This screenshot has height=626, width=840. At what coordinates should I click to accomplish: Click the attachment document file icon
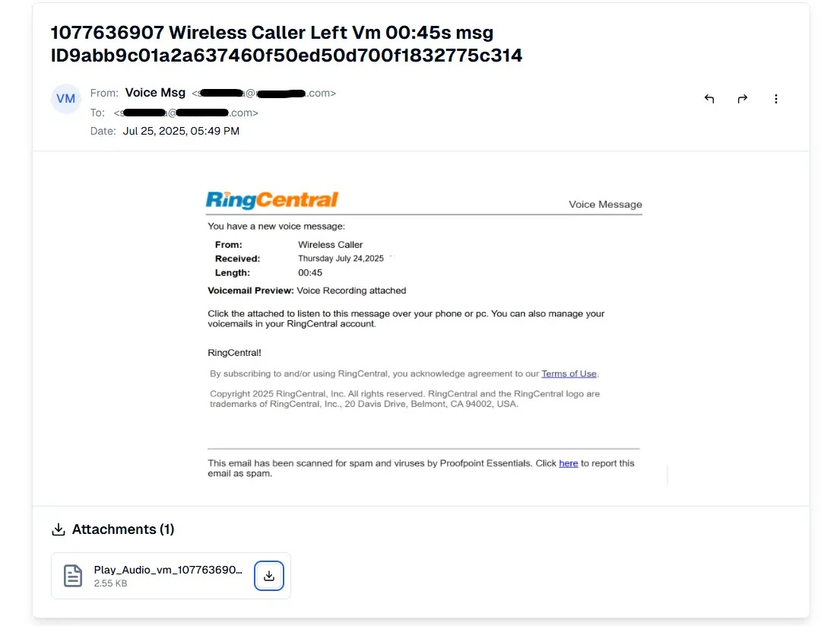click(x=73, y=576)
